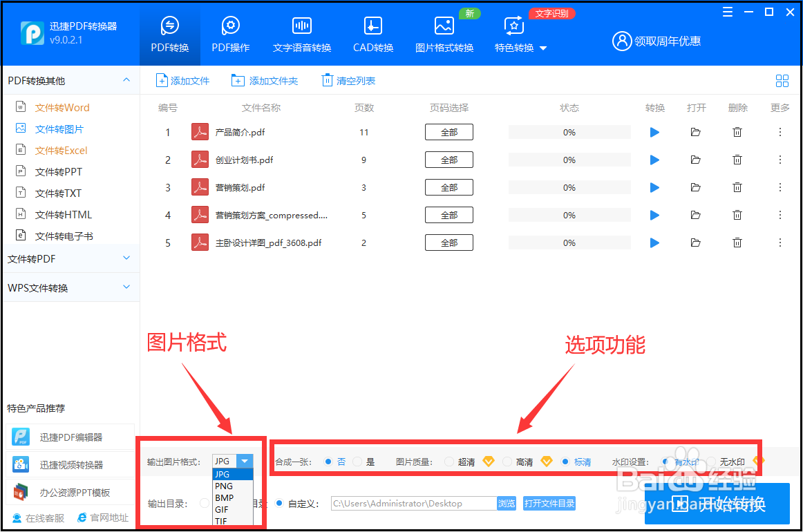Collapse the PDF转换其他 section
Image resolution: width=803 pixels, height=532 pixels.
(x=126, y=80)
